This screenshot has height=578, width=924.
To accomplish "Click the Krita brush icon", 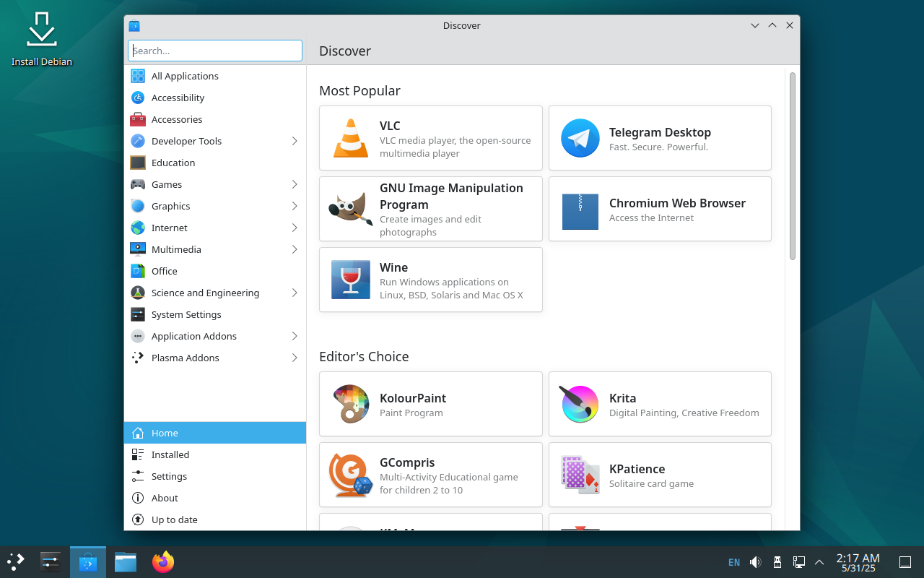I will tap(580, 404).
